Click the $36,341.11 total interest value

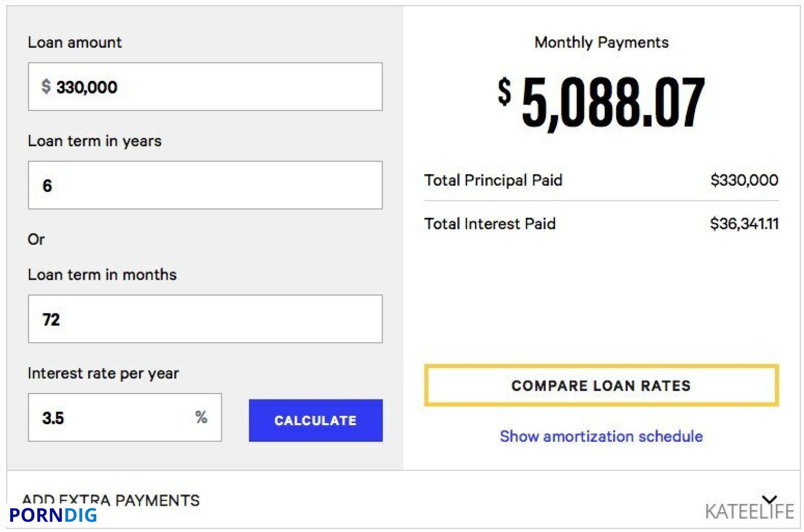[x=744, y=224]
